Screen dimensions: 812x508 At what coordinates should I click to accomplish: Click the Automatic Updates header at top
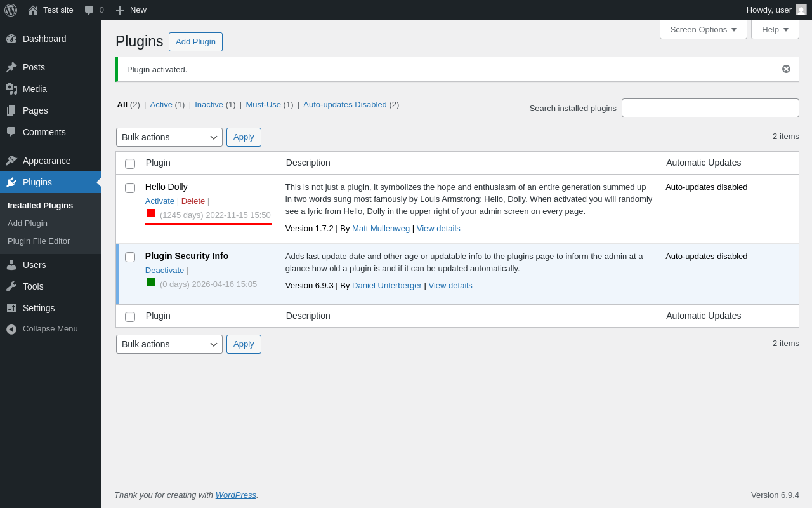[x=704, y=163]
